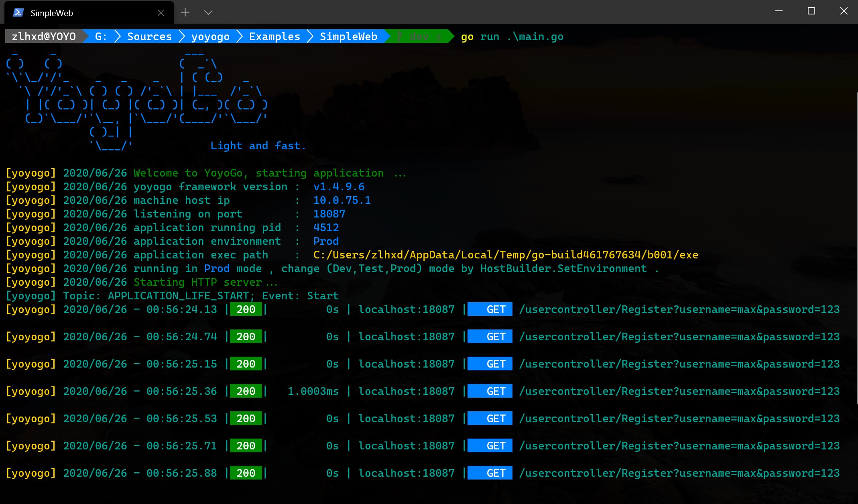The image size is (858, 504).
Task: Click the 1.0003ms latency value
Action: (313, 391)
